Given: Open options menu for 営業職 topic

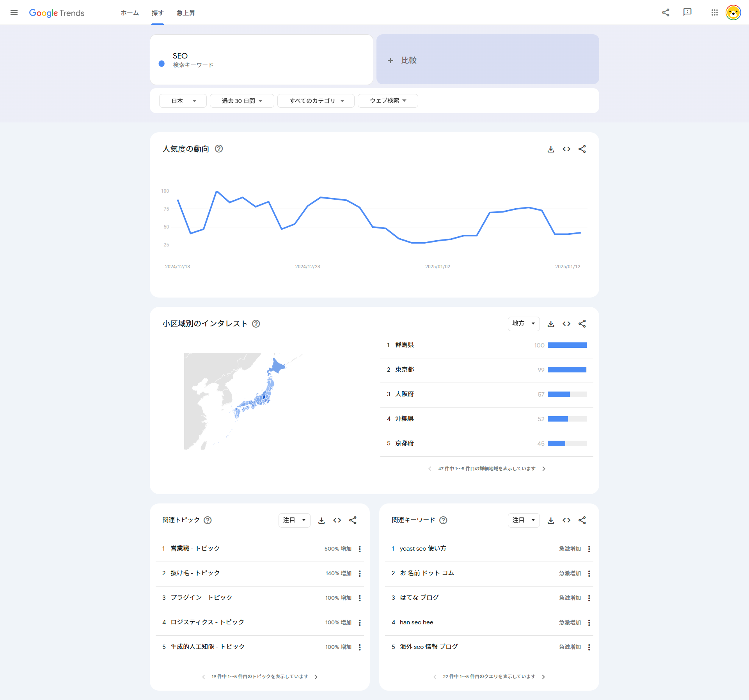Looking at the screenshot, I should point(360,549).
